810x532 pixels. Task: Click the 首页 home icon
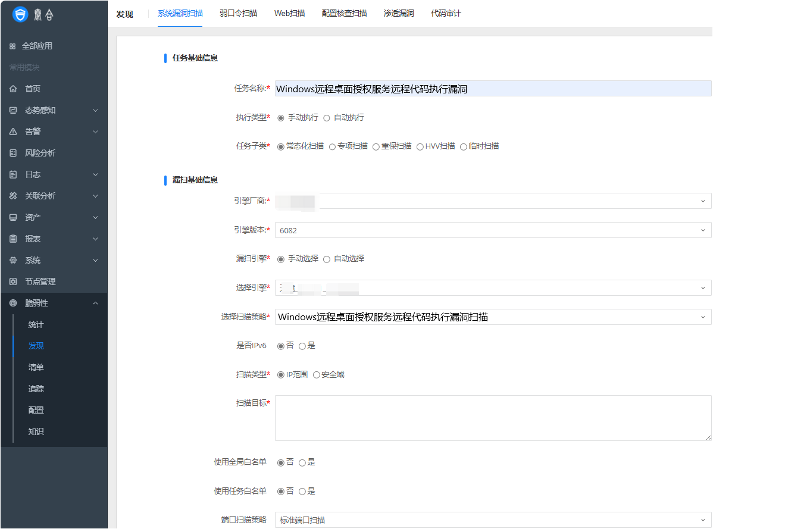(x=12, y=88)
